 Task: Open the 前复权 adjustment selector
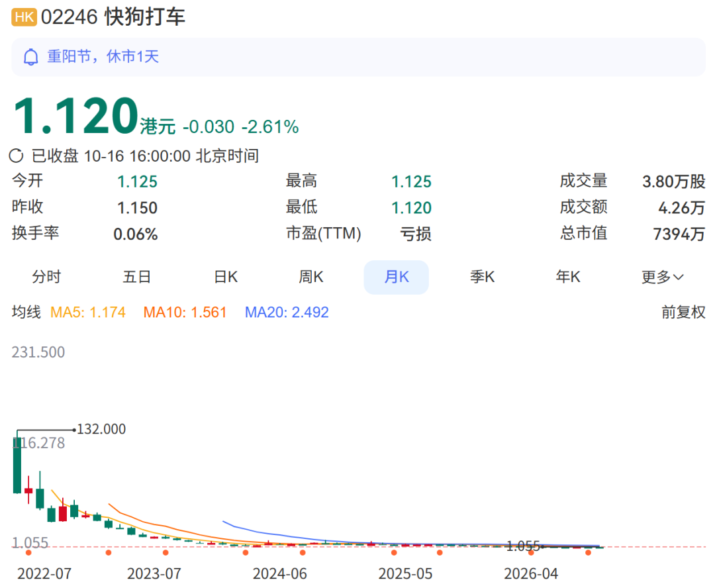coord(683,313)
